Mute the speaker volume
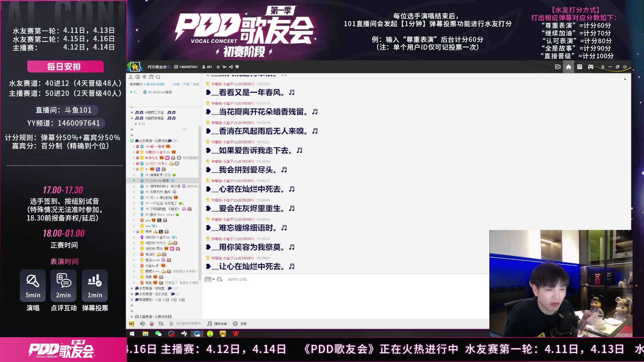 [143, 324]
